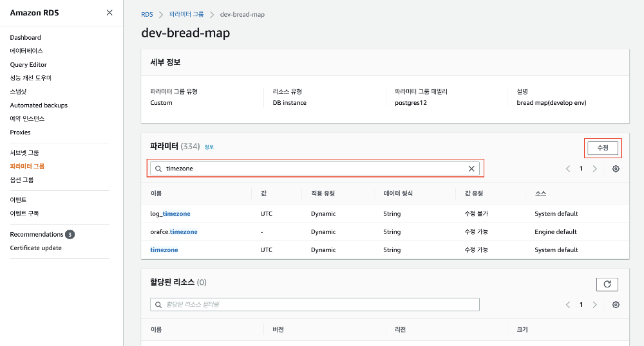
Task: Go to previous page of parameters
Action: [x=568, y=168]
